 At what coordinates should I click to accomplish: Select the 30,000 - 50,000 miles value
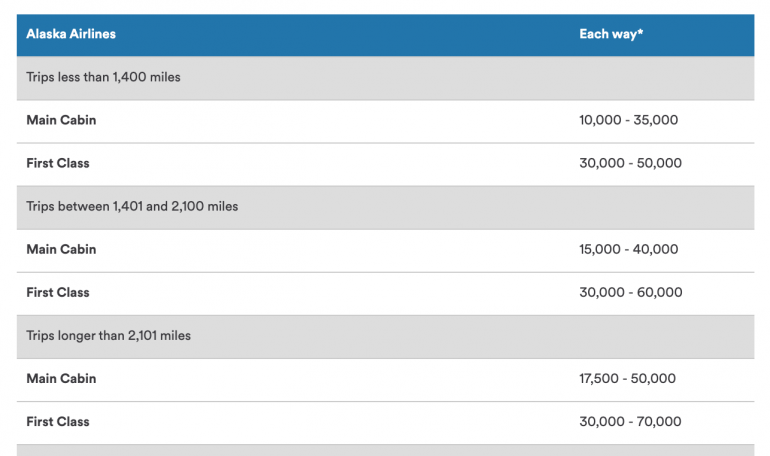pos(630,163)
